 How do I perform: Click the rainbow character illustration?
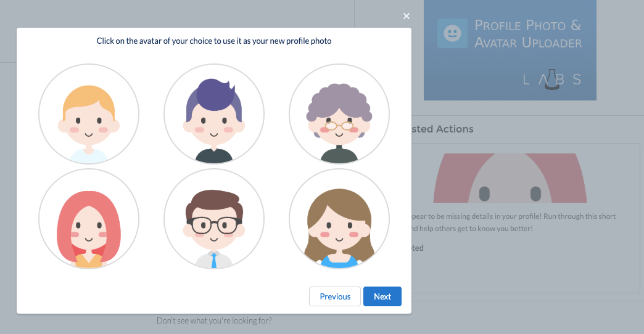pyautogui.click(x=510, y=179)
